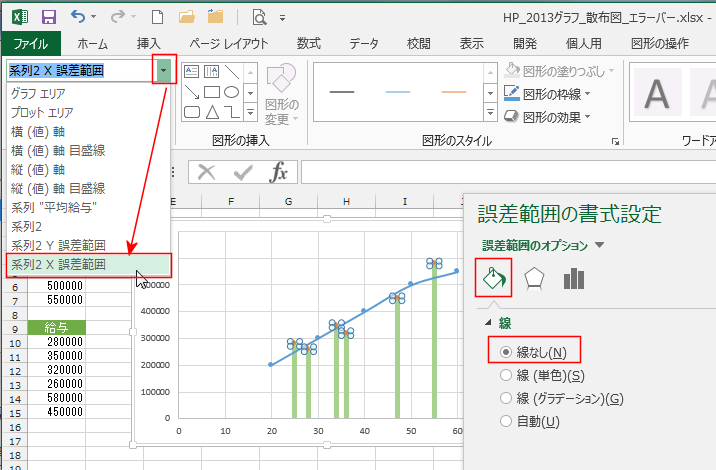Open Effects pentagon tab in format pane
The image size is (716, 470).
[534, 278]
